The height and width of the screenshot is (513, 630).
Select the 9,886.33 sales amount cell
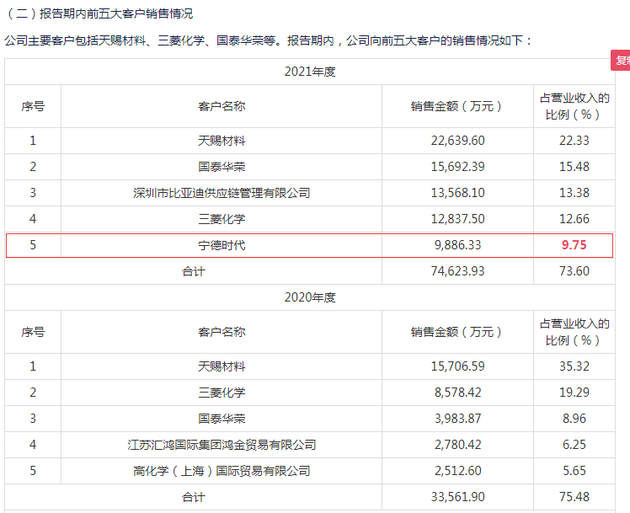point(457,244)
